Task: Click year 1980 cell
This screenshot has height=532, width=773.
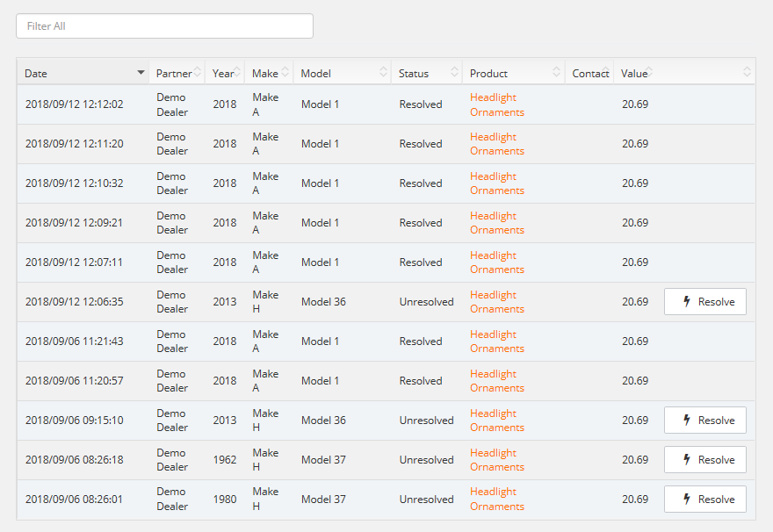Action: (225, 499)
